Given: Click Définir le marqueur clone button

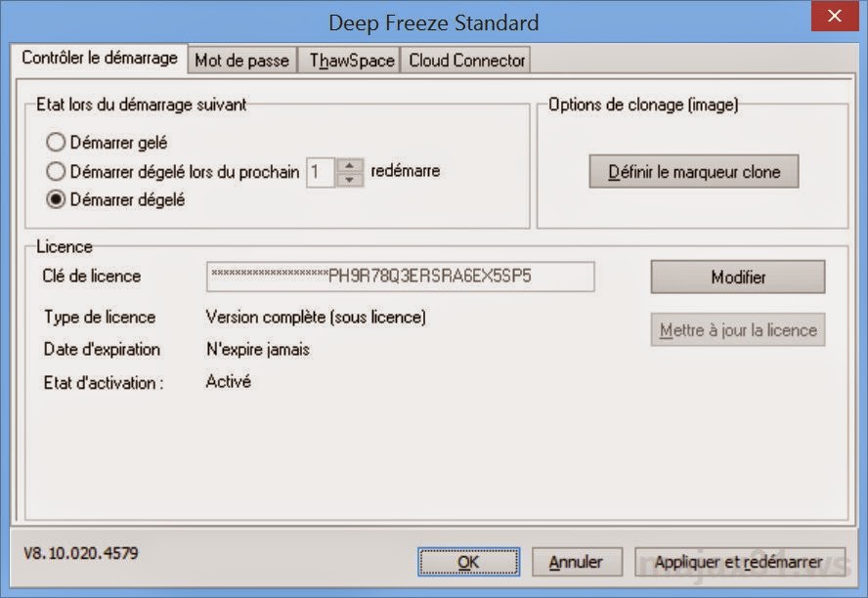Looking at the screenshot, I should (694, 172).
